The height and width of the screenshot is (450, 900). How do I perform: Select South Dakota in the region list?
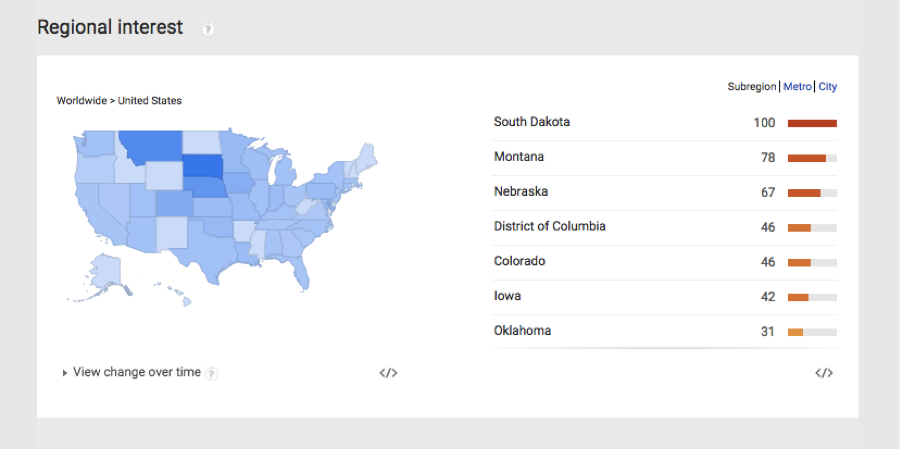pyautogui.click(x=532, y=122)
